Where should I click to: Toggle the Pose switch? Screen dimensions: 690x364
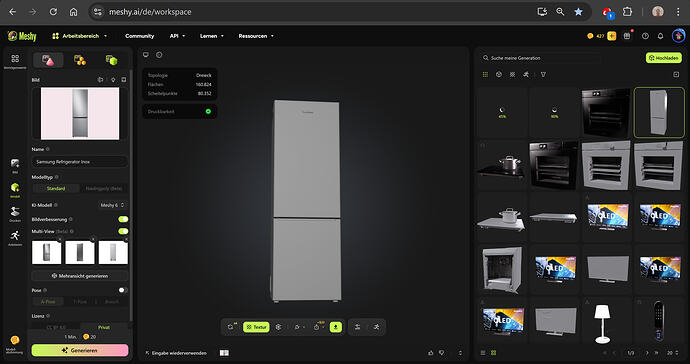pyautogui.click(x=123, y=290)
